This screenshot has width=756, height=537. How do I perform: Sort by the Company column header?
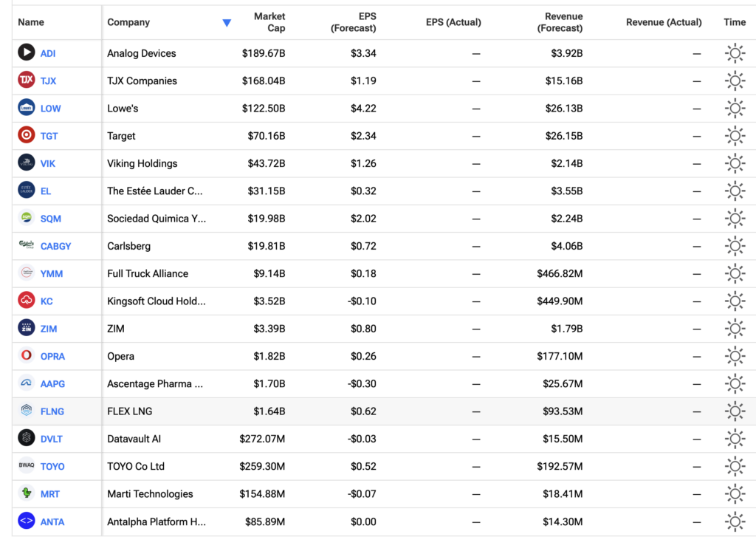pos(128,22)
